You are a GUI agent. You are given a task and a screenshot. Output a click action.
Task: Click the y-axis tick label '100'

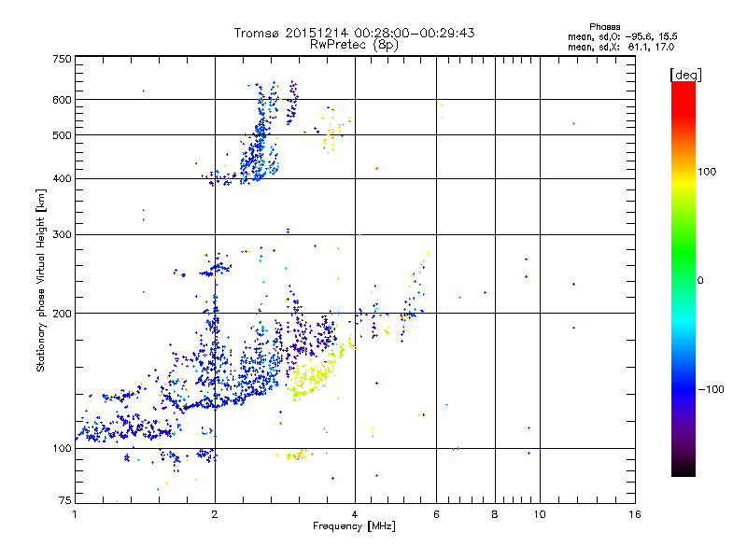[x=62, y=448]
